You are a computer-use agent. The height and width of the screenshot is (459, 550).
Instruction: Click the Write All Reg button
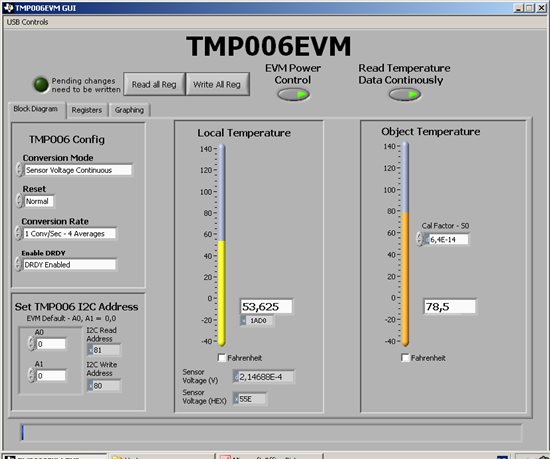pos(217,84)
